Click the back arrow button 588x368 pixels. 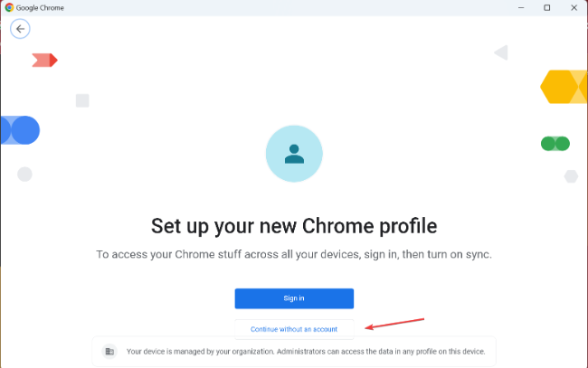[x=20, y=29]
